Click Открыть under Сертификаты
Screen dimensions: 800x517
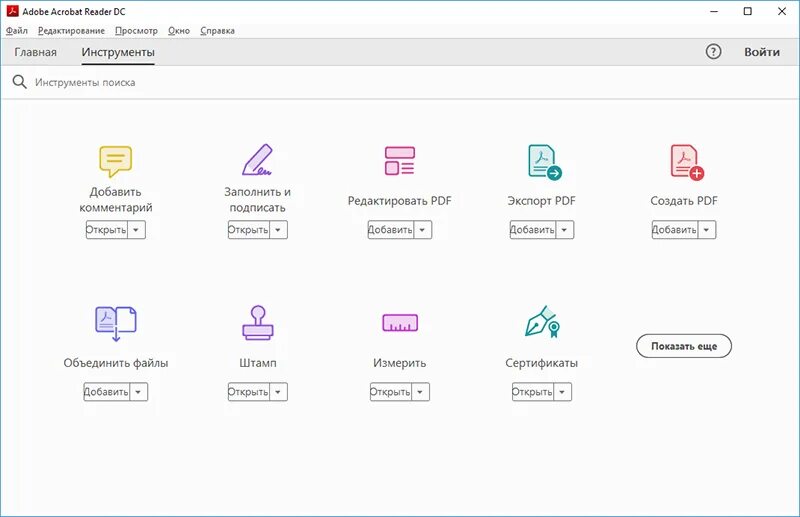(533, 392)
